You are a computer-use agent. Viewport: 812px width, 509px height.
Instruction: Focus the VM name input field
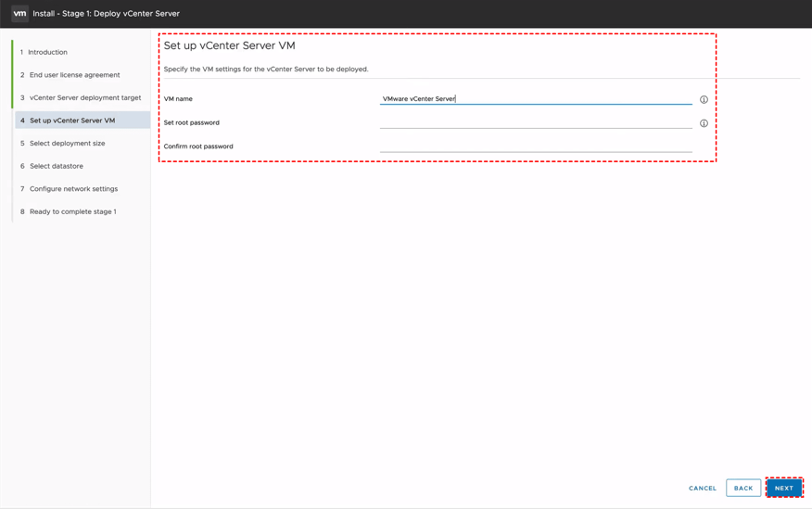536,98
